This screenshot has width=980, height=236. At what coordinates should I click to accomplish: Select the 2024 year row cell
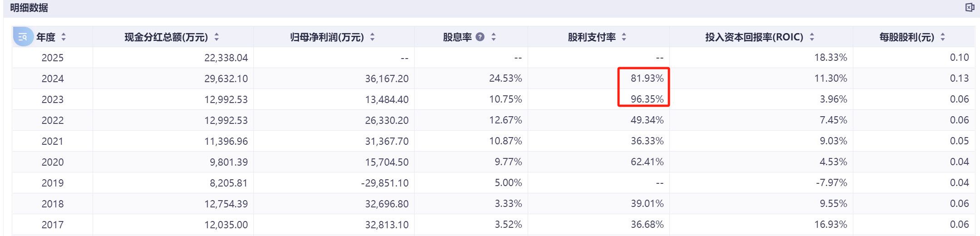pos(53,79)
